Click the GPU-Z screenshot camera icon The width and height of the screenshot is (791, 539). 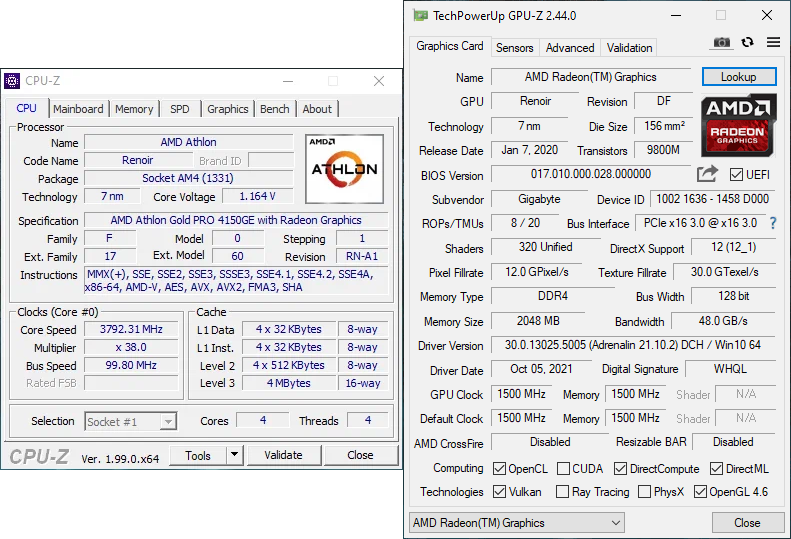coord(721,43)
